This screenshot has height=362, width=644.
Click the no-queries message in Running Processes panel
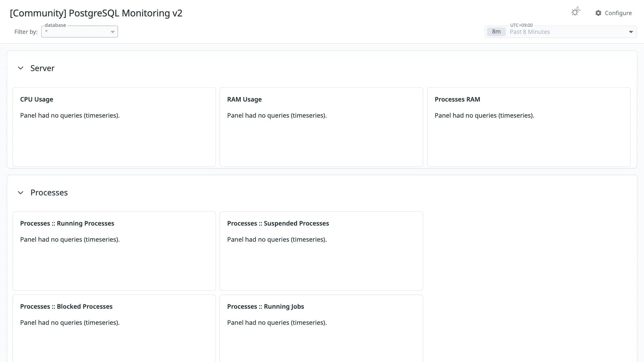click(70, 240)
